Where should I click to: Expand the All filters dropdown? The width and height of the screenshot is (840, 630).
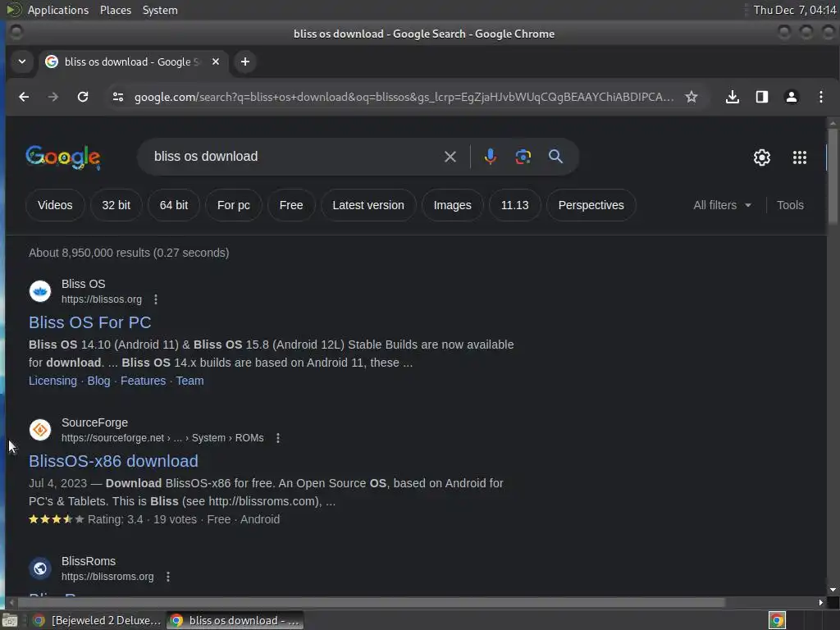[x=722, y=205]
